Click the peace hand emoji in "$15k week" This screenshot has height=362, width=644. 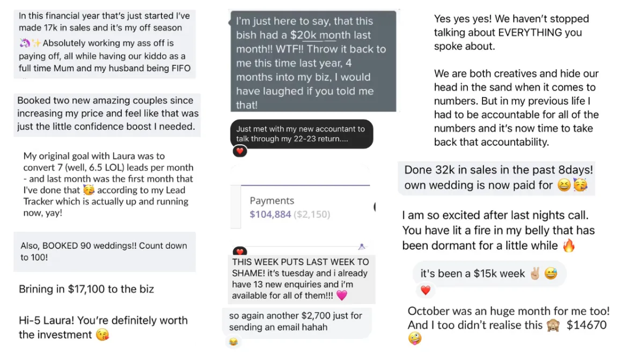point(535,274)
